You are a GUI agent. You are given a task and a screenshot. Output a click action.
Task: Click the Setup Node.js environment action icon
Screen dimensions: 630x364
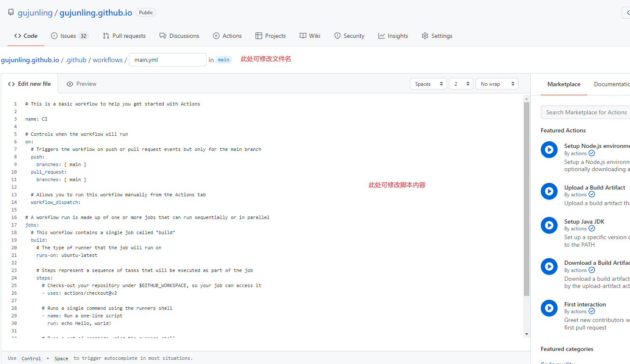(x=549, y=150)
